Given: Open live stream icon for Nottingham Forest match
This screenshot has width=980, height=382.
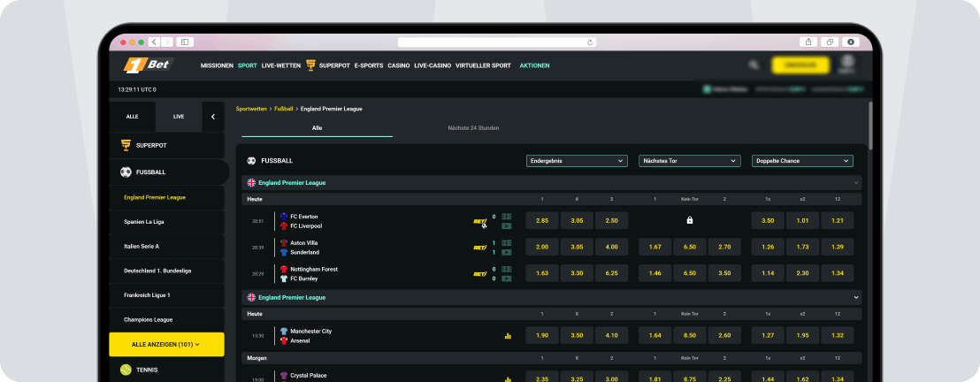Looking at the screenshot, I should tap(506, 279).
